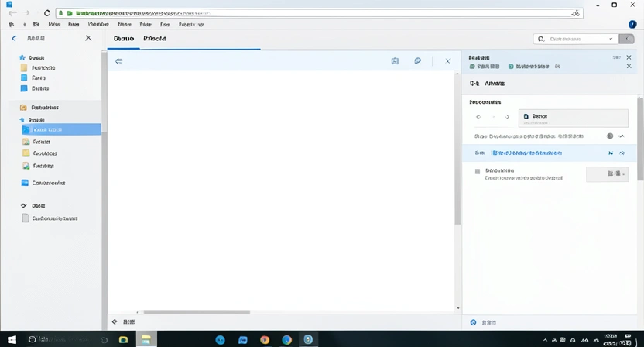Tick the gray checkbox in right panel
The width and height of the screenshot is (644, 347).
(x=478, y=171)
